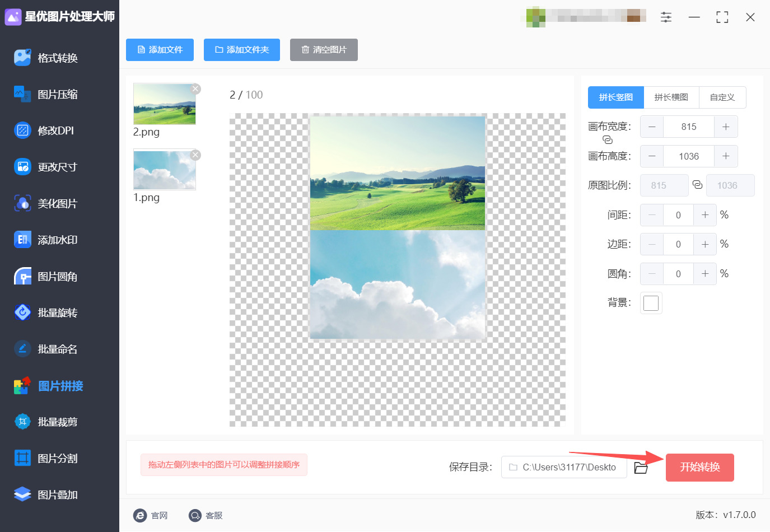Switch to the 拼长竖图 vertical stitch tab

coord(616,97)
